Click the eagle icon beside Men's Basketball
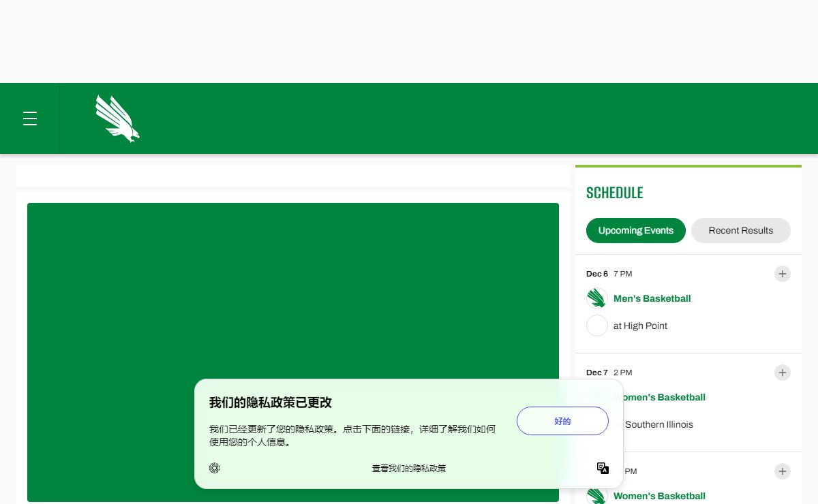This screenshot has height=504, width=818. (x=597, y=298)
